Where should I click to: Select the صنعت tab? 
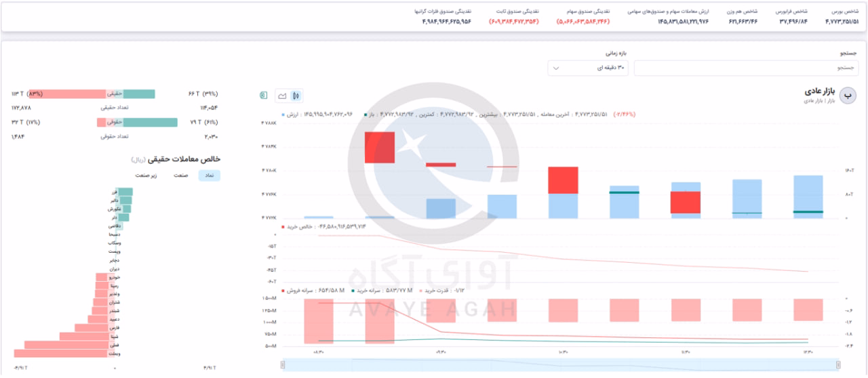(181, 175)
